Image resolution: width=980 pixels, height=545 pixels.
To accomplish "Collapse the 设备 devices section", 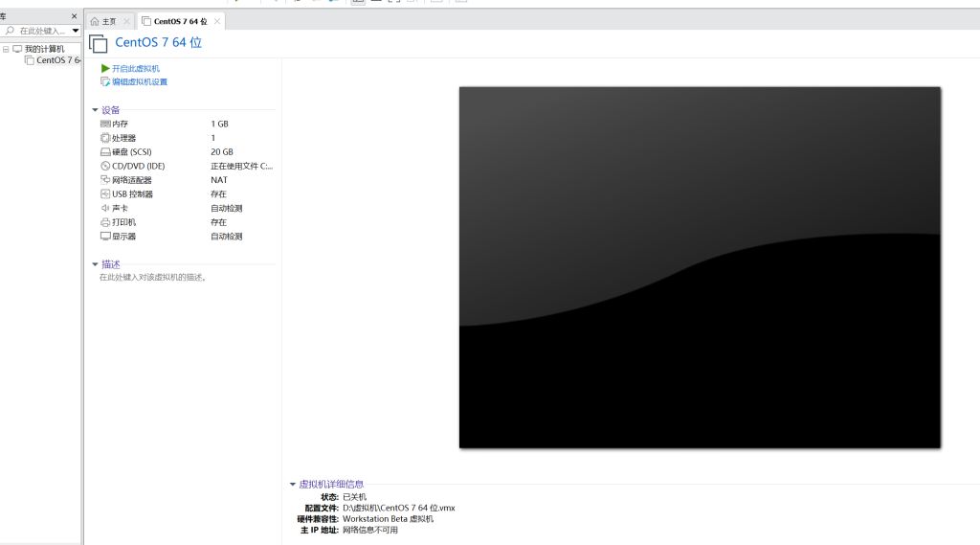I will tap(95, 110).
